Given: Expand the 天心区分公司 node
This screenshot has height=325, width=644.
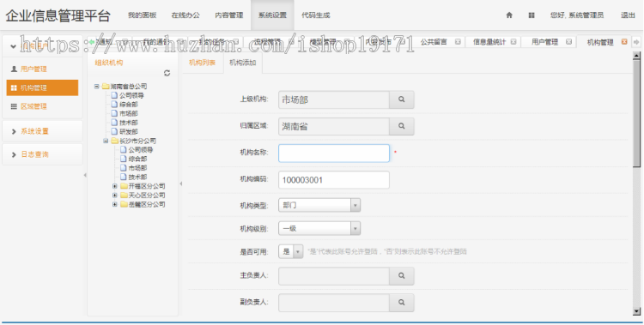Looking at the screenshot, I should (115, 196).
